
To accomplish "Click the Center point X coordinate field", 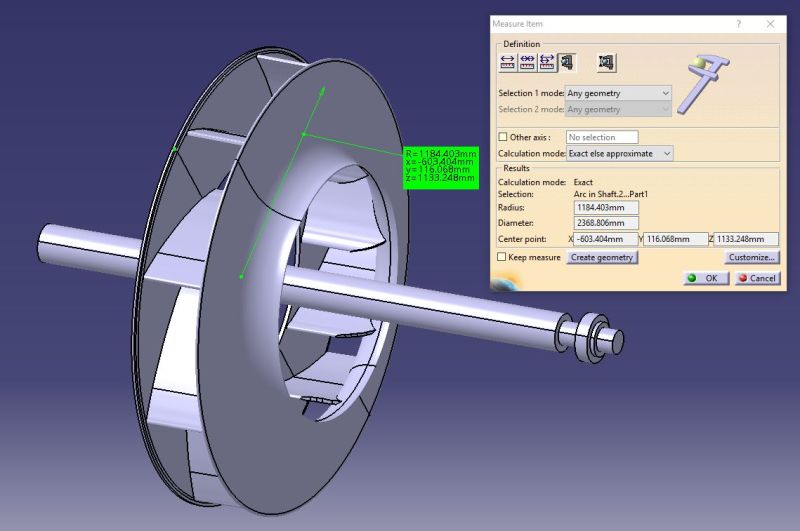I will click(x=606, y=239).
